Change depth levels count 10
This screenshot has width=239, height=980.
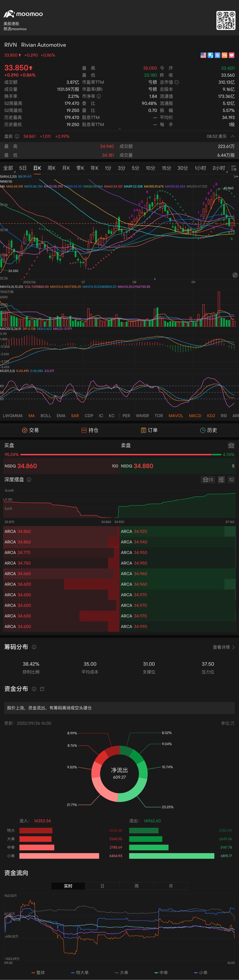coord(231,480)
